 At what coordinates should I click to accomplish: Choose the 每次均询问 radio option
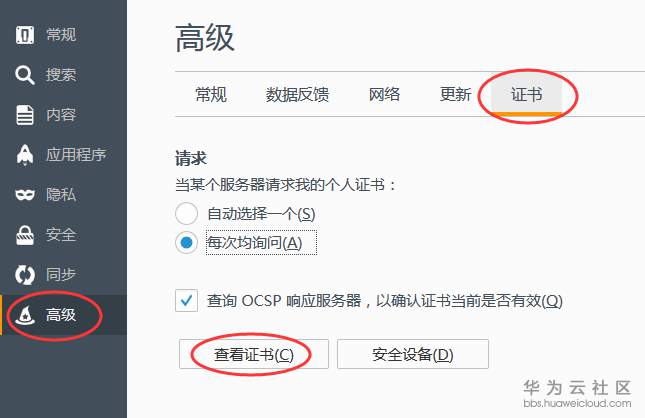click(x=186, y=243)
